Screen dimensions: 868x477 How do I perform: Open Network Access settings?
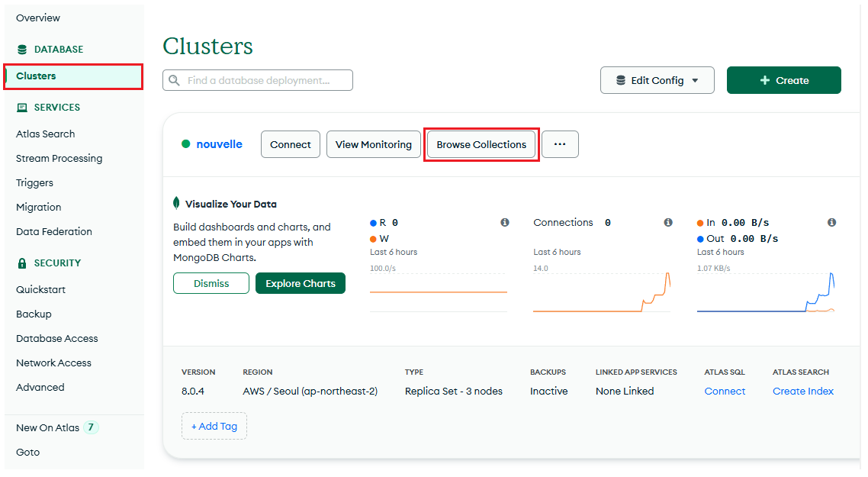click(x=53, y=363)
